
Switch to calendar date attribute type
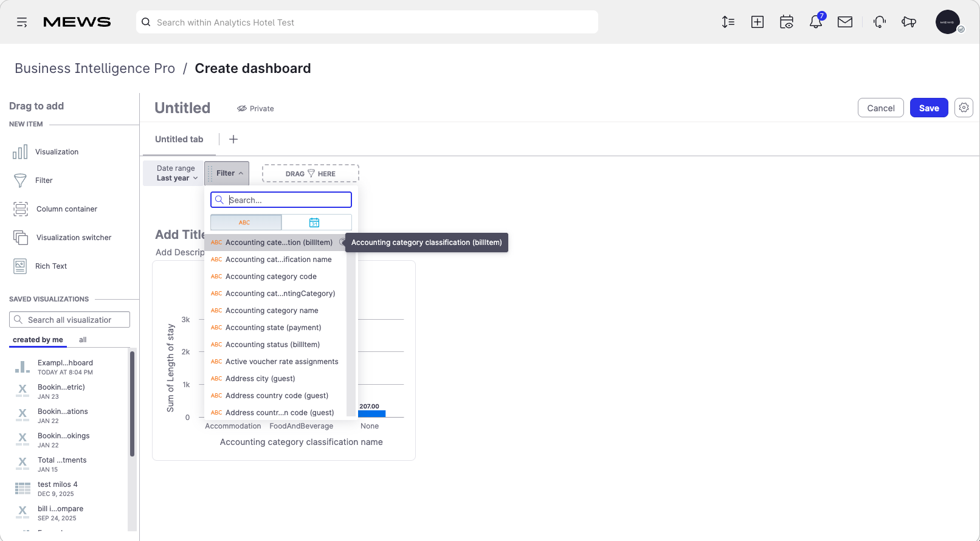[x=316, y=222]
